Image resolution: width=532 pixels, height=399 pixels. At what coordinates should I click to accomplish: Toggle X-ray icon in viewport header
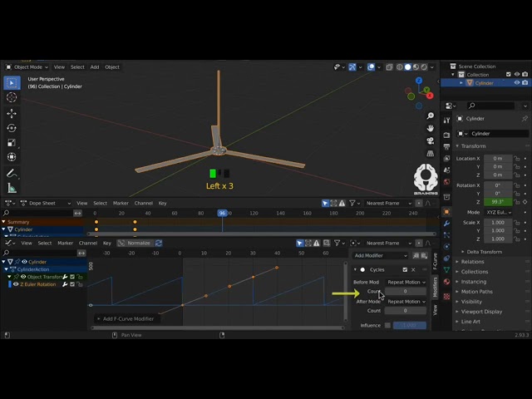389,67
